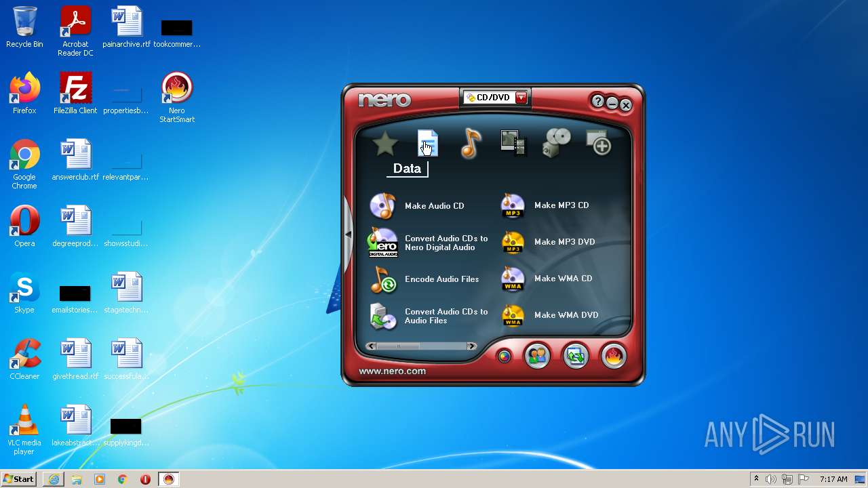Select the Audio music note category
The image size is (868, 488).
coord(470,144)
